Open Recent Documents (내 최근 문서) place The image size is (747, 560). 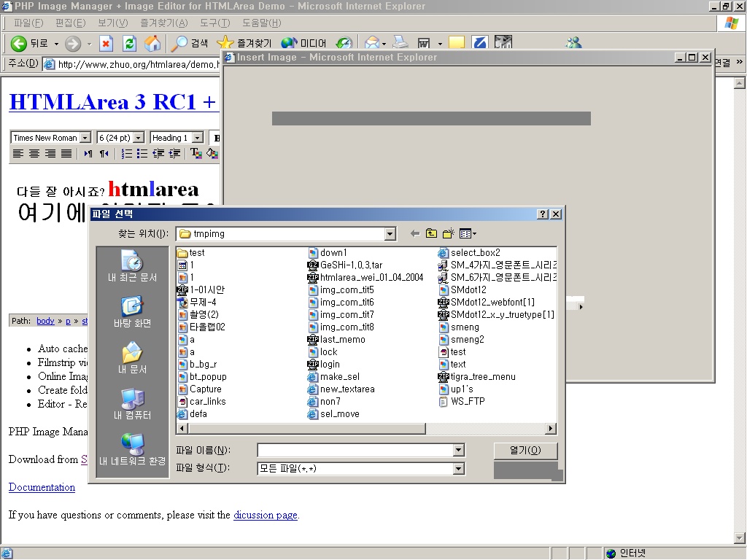point(132,266)
